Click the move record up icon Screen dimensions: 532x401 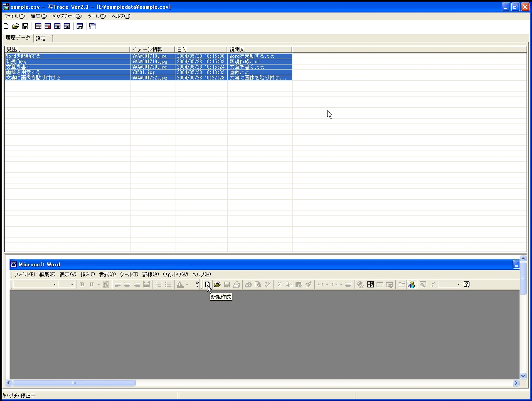pyautogui.click(x=57, y=26)
